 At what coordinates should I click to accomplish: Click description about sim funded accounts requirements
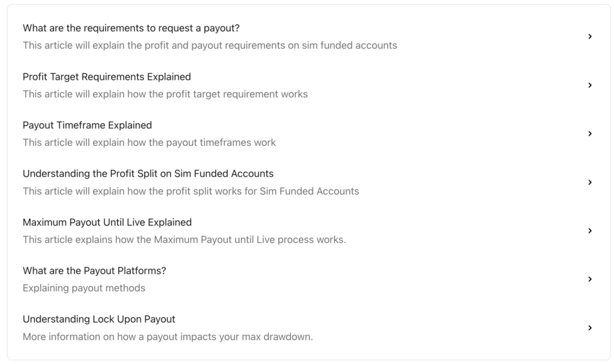210,46
